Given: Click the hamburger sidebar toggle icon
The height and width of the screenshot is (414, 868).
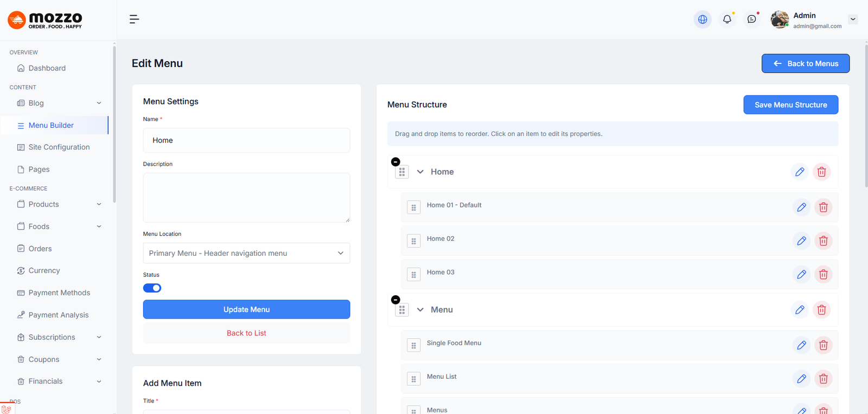Looking at the screenshot, I should tap(134, 20).
